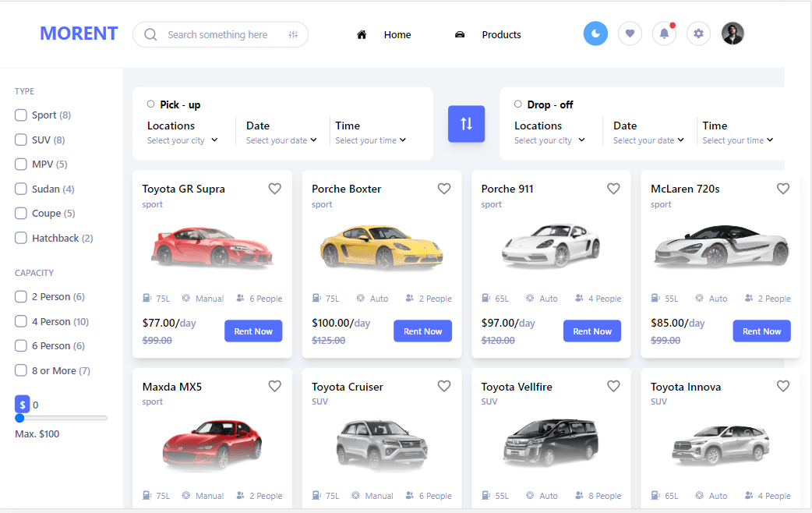
Task: Click the car icon beside Products
Action: coord(459,35)
